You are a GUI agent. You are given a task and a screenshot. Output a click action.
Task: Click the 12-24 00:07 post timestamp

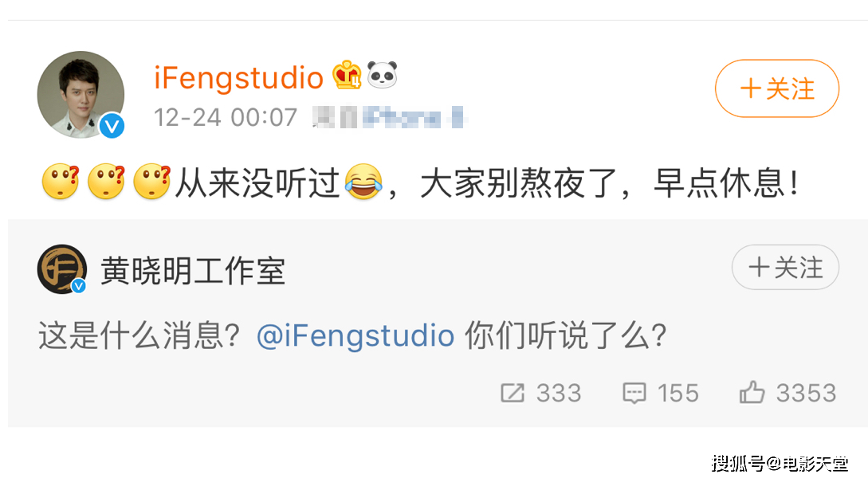click(225, 118)
